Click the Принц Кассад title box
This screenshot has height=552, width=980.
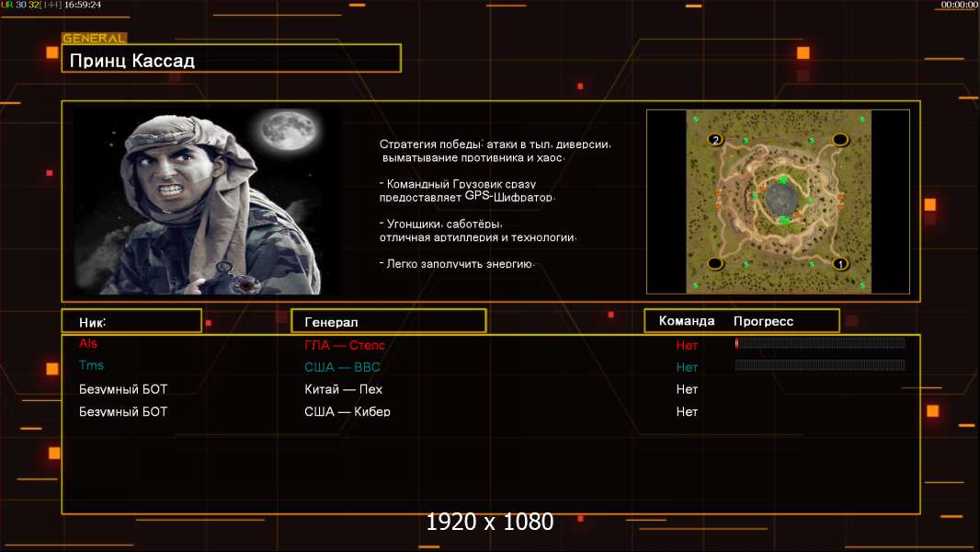(232, 59)
